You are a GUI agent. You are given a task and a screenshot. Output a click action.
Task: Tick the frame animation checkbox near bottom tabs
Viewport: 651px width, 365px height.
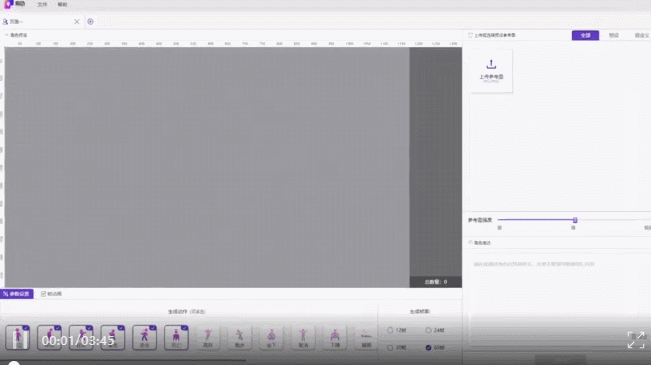(x=43, y=294)
